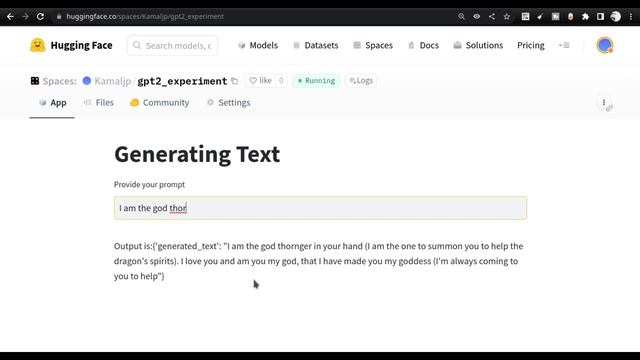Open the Settings tab
This screenshot has width=640, height=360.
[x=228, y=103]
